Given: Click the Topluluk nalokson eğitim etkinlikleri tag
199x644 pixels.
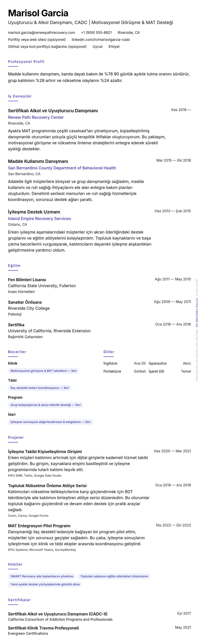Looking at the screenshot, I should [x=114, y=576].
